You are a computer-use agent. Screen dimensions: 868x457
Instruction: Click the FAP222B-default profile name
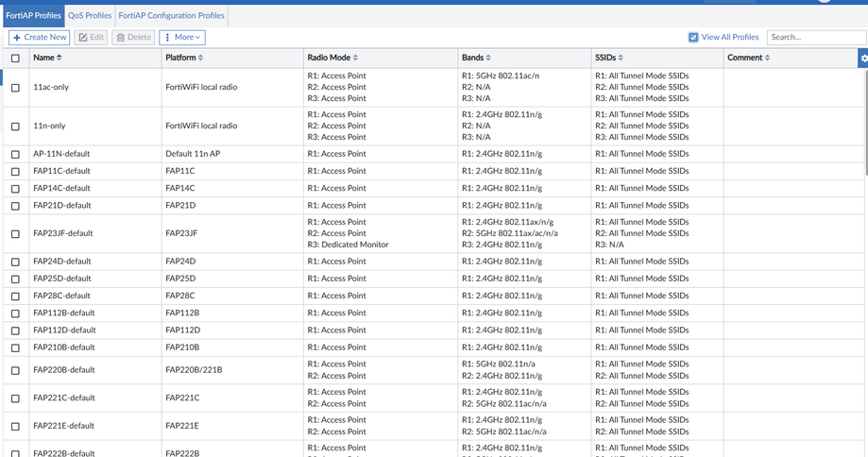[x=64, y=452]
